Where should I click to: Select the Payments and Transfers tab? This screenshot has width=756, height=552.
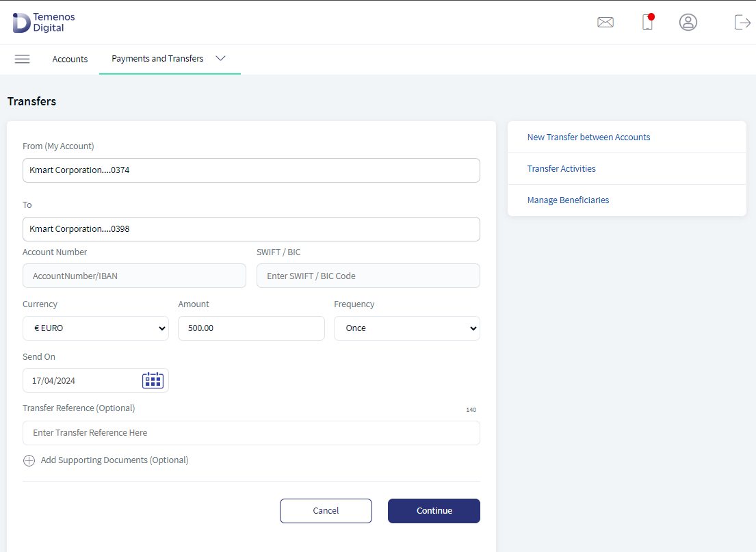(157, 58)
